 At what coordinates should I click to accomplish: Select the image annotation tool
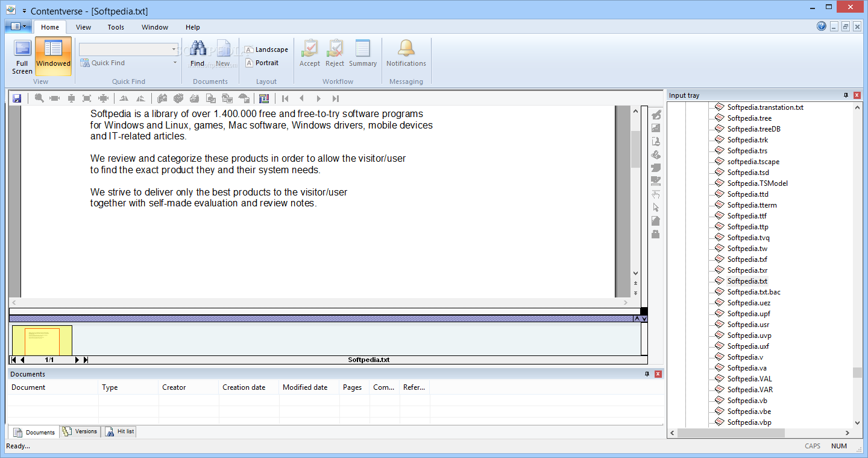point(656,128)
